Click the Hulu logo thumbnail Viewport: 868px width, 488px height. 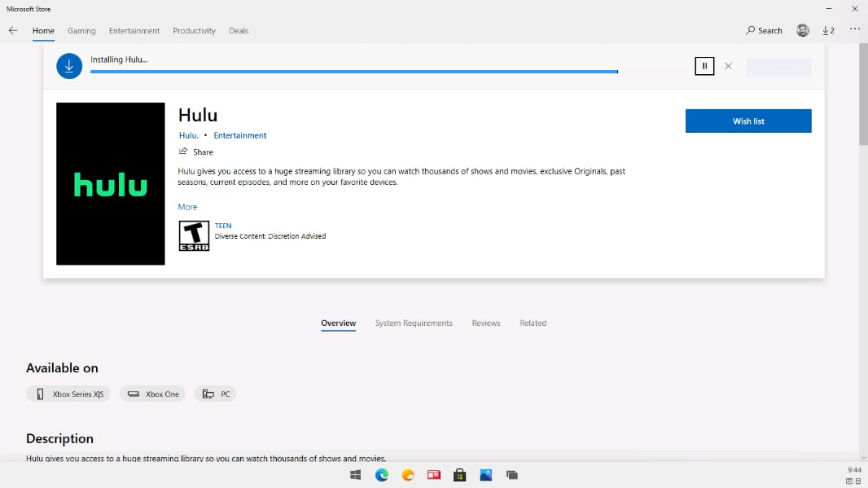(x=111, y=184)
